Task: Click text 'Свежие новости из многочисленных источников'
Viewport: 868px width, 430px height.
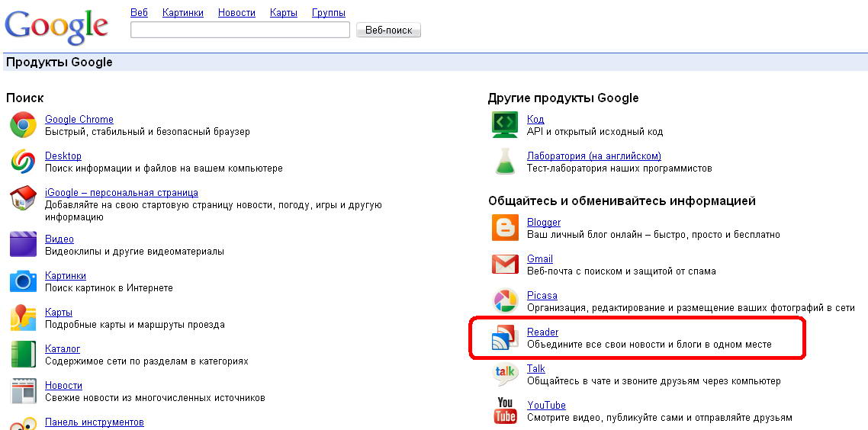Action: tap(155, 397)
